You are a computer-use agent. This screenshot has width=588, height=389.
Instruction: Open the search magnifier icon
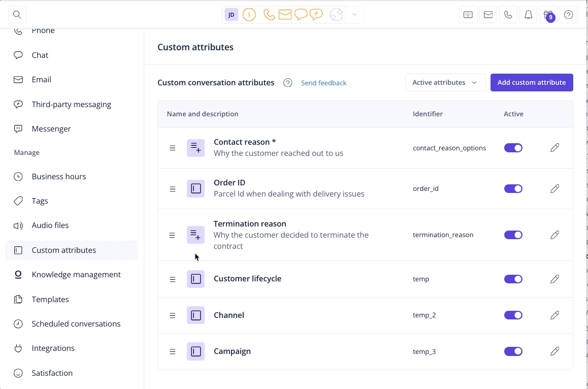[17, 15]
